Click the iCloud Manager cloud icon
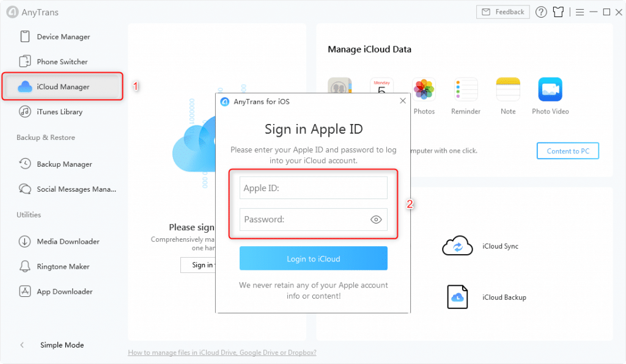The width and height of the screenshot is (626, 364). tap(24, 87)
